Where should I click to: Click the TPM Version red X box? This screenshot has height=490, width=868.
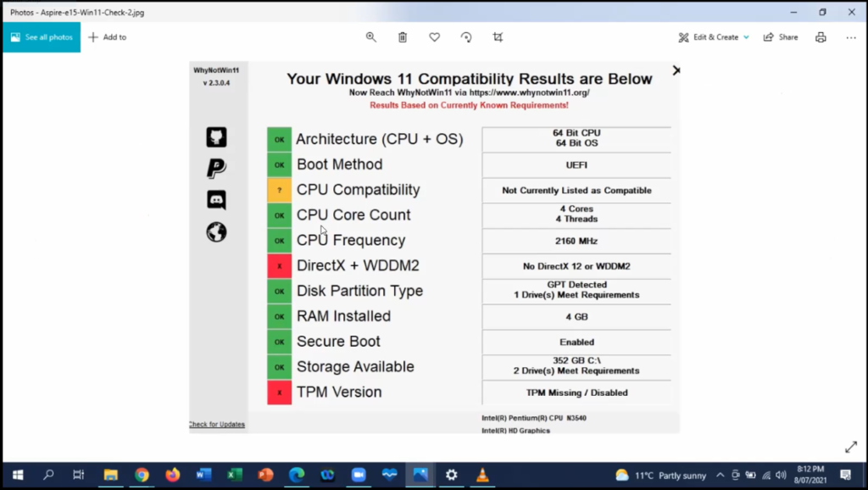tap(279, 393)
